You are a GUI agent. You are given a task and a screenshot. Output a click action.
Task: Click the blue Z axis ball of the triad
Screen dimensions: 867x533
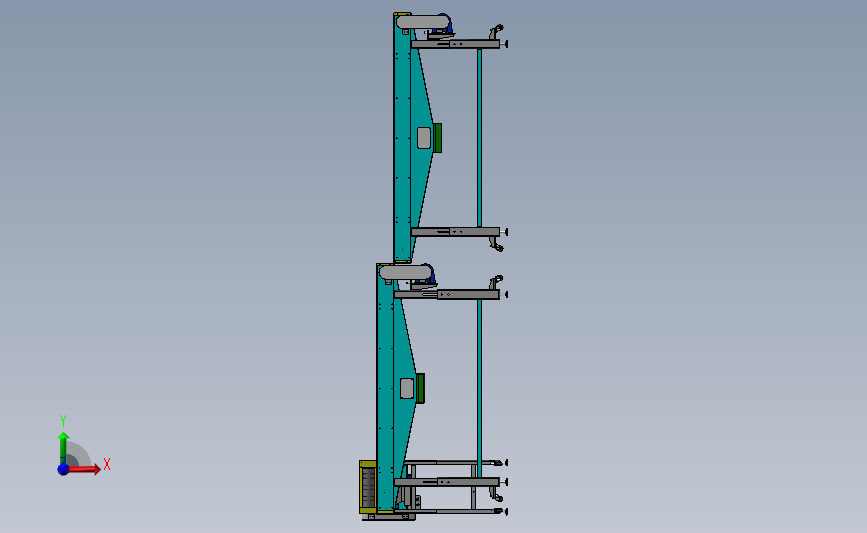(63, 469)
